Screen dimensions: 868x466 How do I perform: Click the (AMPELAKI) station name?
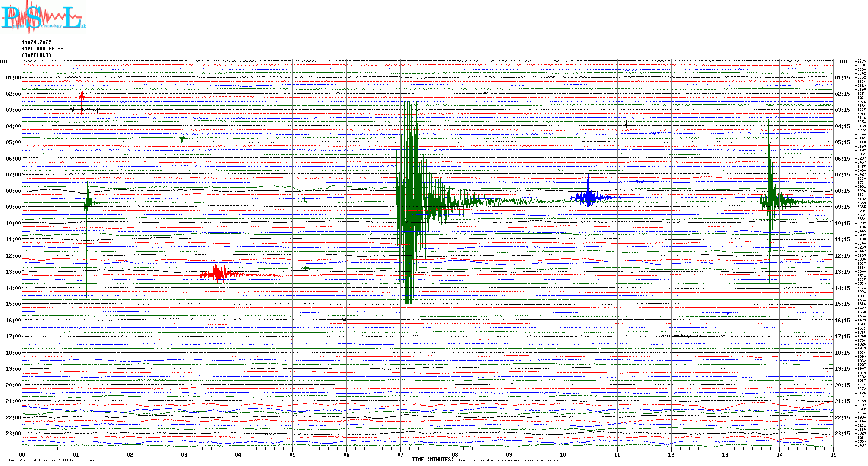point(36,55)
